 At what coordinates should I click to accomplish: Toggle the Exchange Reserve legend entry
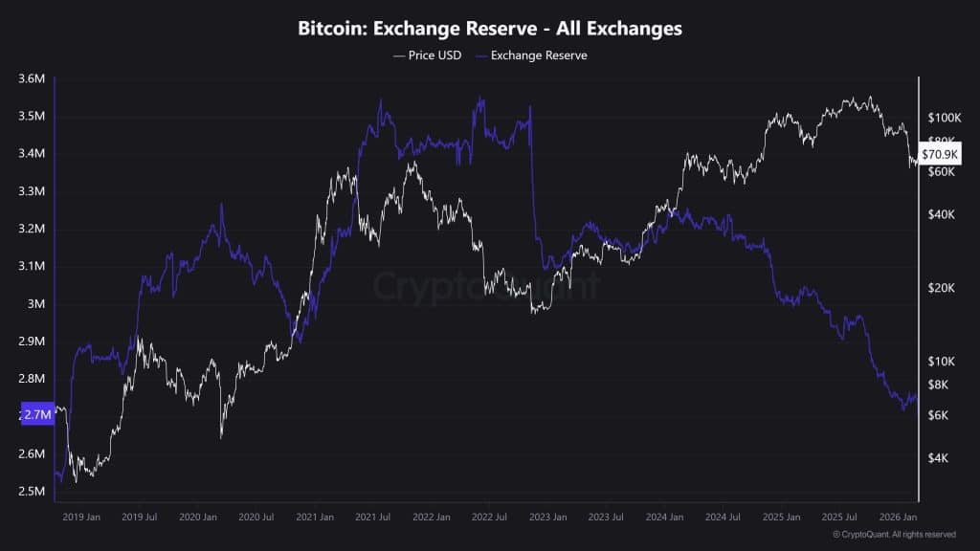532,55
